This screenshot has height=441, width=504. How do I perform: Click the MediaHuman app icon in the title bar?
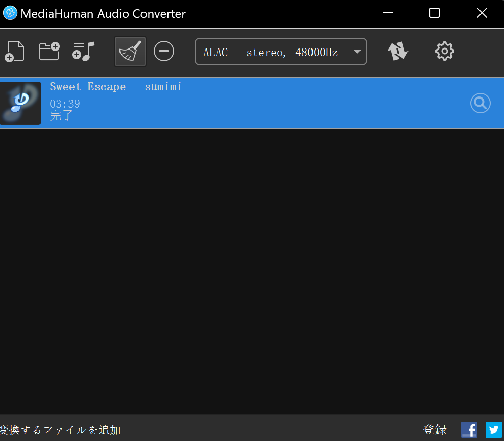pos(10,14)
